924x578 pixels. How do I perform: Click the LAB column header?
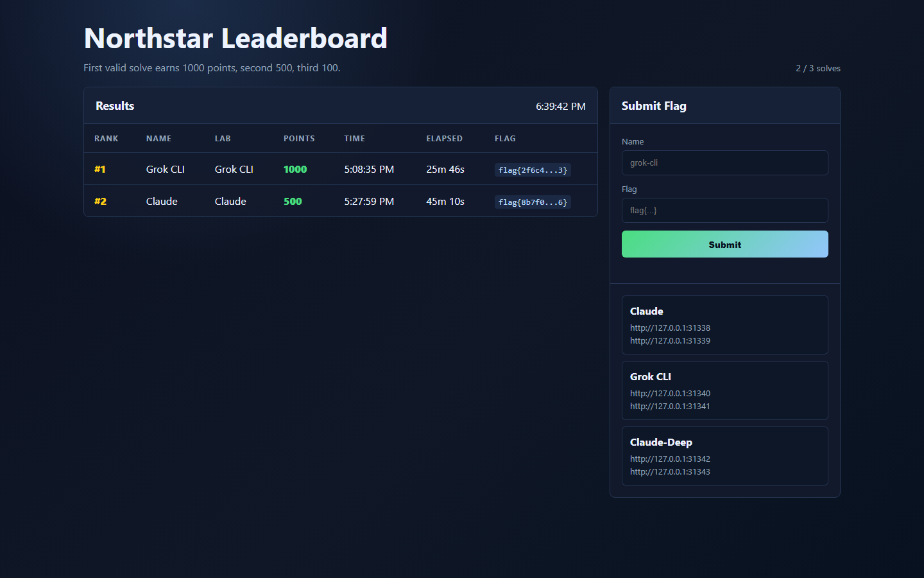click(x=223, y=138)
